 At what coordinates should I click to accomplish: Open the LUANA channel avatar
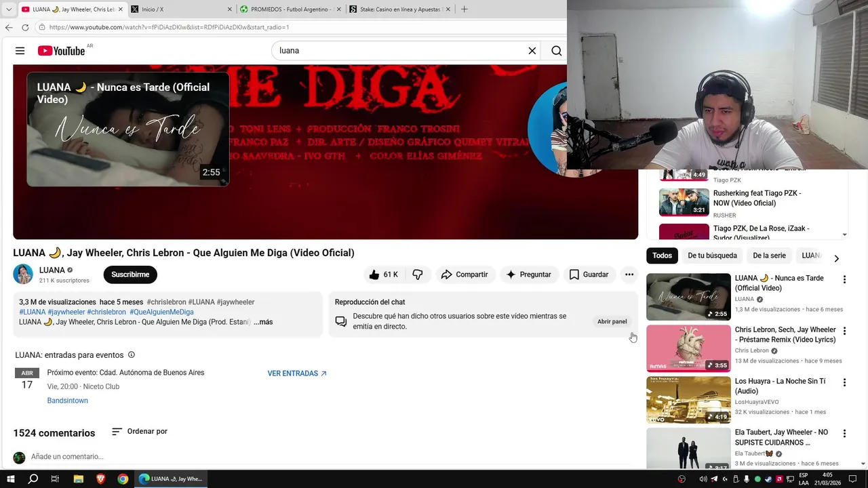[x=23, y=274]
